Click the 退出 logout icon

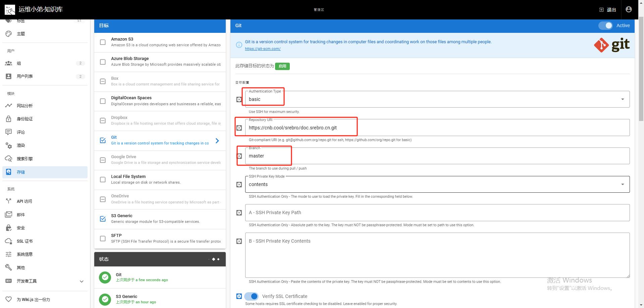click(601, 10)
